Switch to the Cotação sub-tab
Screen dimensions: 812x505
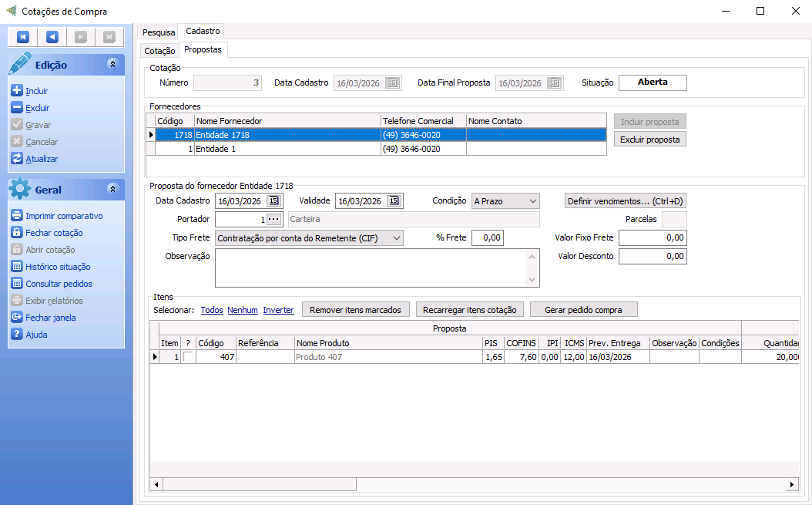tap(160, 51)
